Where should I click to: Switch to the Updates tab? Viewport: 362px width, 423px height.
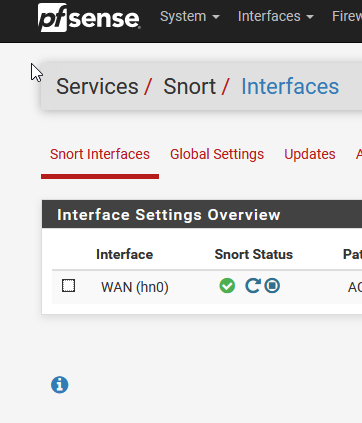pos(310,154)
